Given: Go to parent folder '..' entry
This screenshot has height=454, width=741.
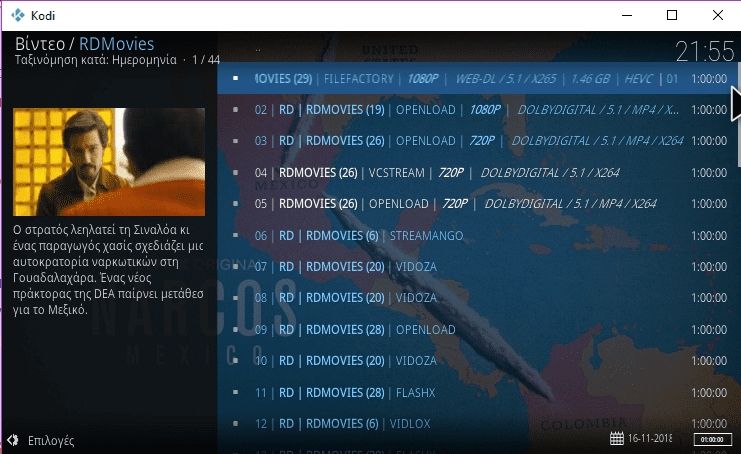Looking at the screenshot, I should coord(258,47).
